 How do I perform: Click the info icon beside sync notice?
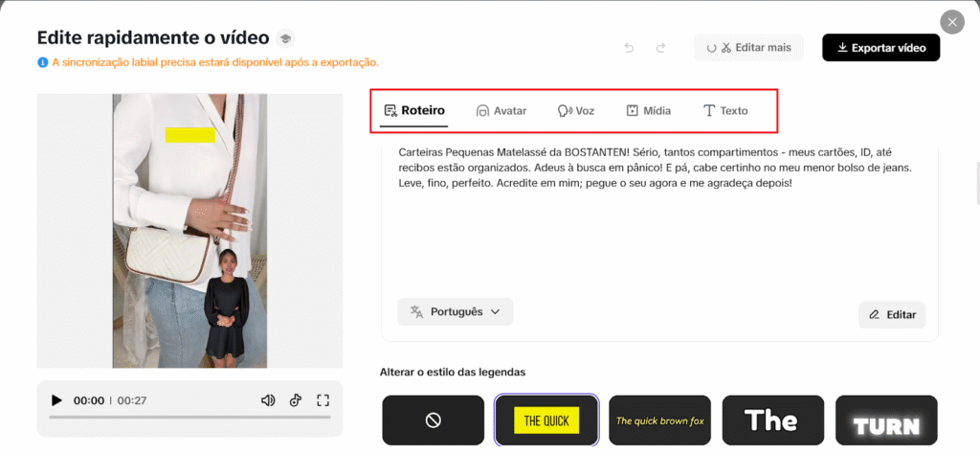[42, 62]
